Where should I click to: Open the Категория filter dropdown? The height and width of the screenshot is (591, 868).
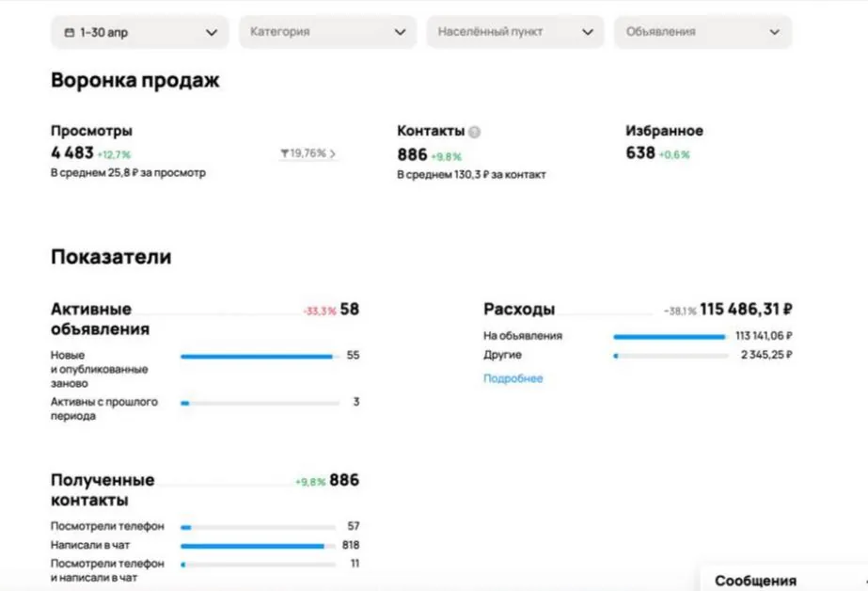tap(327, 32)
